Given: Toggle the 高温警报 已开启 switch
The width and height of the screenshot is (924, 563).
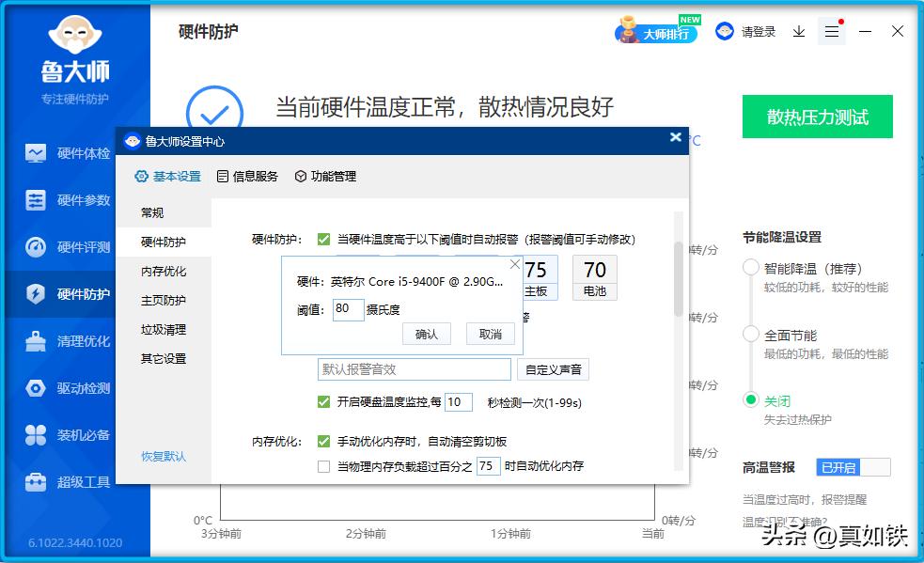Looking at the screenshot, I should pyautogui.click(x=854, y=467).
